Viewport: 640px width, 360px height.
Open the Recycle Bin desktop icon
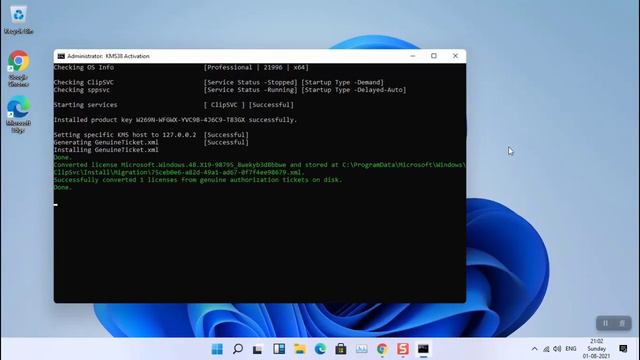coord(18,20)
